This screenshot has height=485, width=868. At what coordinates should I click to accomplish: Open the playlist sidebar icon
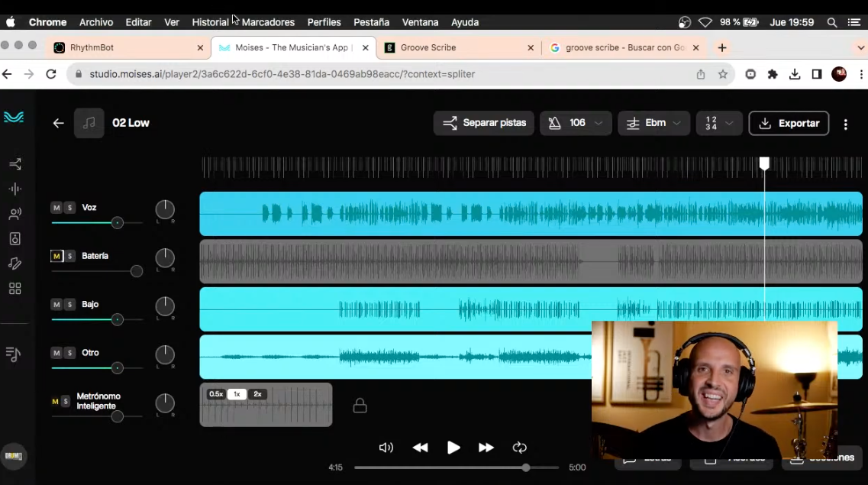13,354
